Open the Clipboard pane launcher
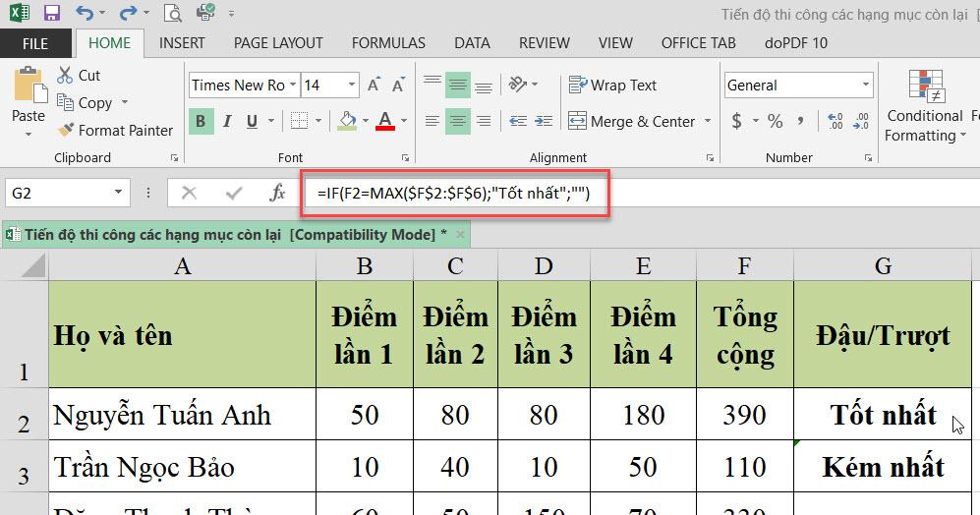This screenshot has height=515, width=980. tap(174, 158)
